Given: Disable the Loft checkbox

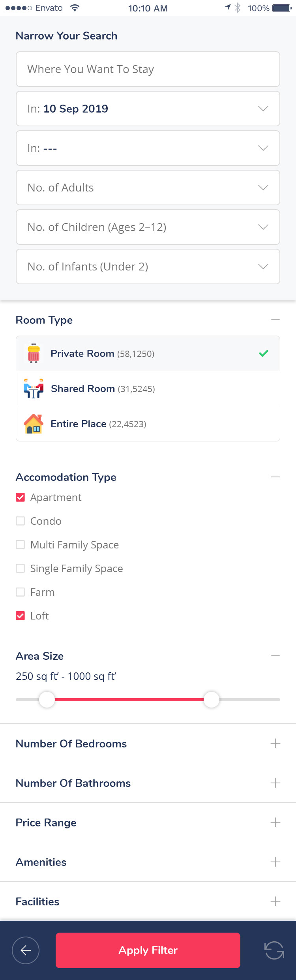Looking at the screenshot, I should click(20, 616).
